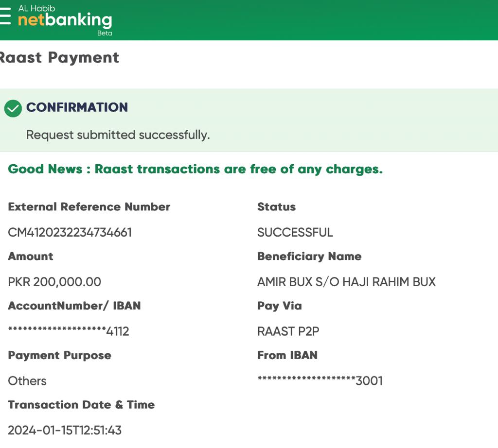Click the Beneficiary Name field label

tap(309, 256)
